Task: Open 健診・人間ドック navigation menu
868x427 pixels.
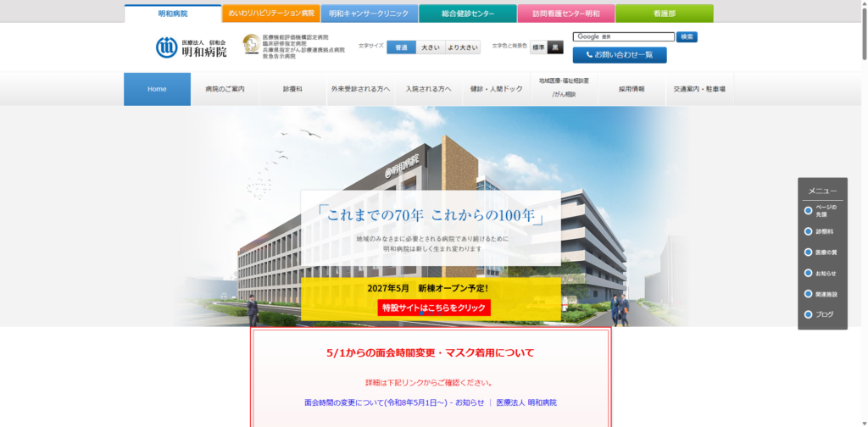Action: tap(496, 89)
